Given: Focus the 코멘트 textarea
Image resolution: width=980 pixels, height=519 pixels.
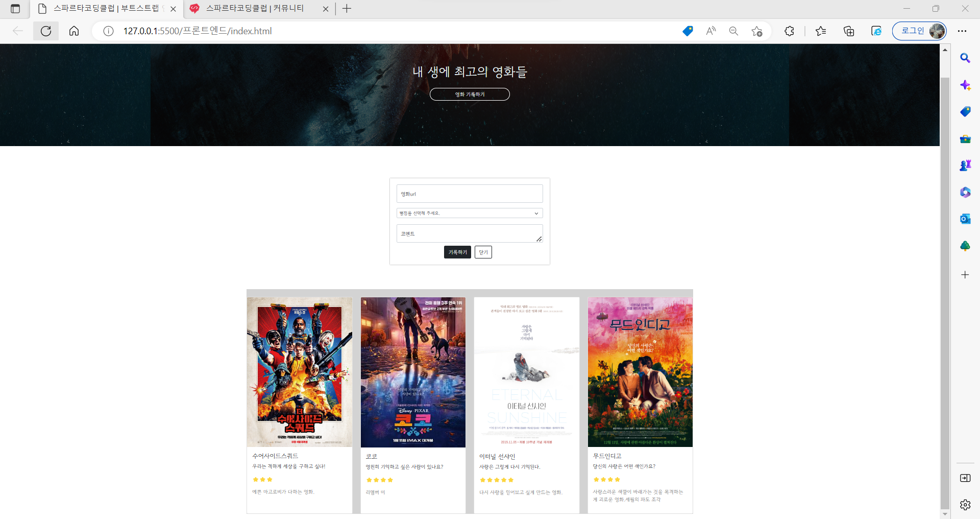Looking at the screenshot, I should [x=470, y=233].
